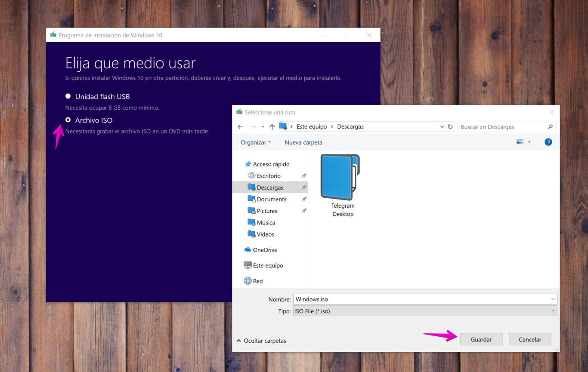
Task: Expand the Nombre field dropdown arrow
Action: tap(553, 299)
